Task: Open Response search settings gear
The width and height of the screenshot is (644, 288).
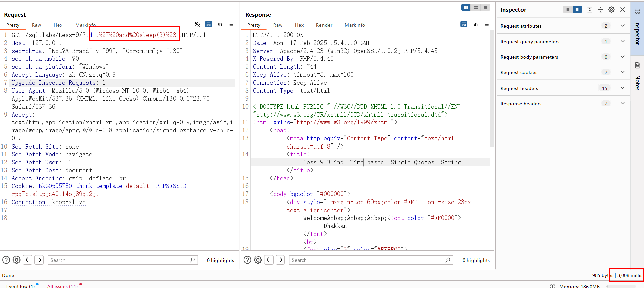Action: click(x=258, y=260)
